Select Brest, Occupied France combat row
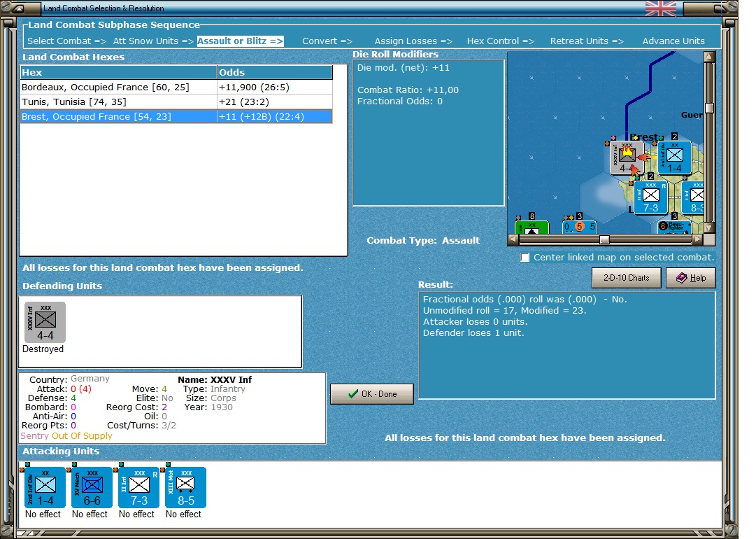The width and height of the screenshot is (756, 539). coord(176,116)
